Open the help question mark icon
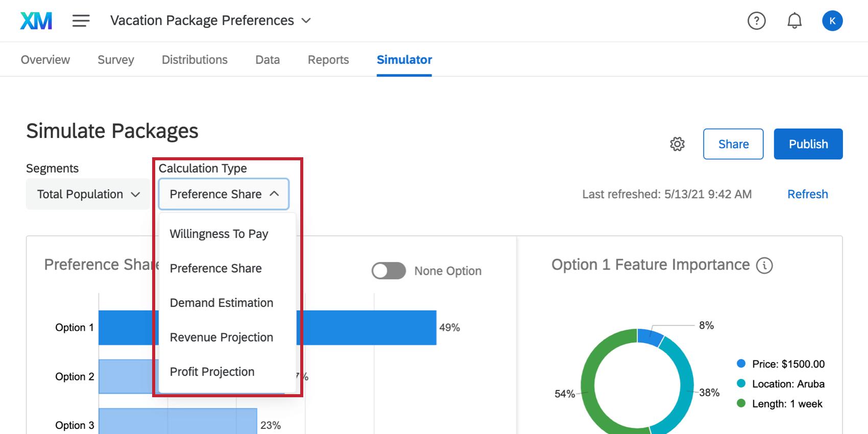Viewport: 868px width, 434px height. coord(756,21)
